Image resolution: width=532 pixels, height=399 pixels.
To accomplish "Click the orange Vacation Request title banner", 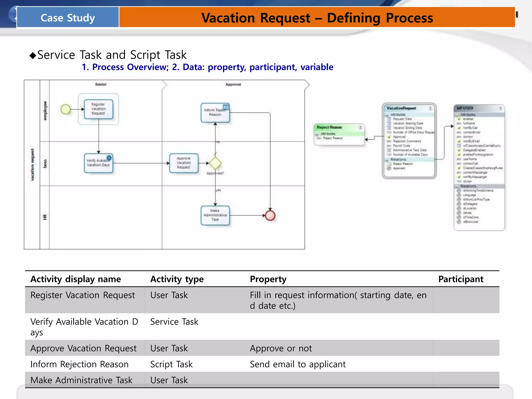I will click(x=317, y=18).
